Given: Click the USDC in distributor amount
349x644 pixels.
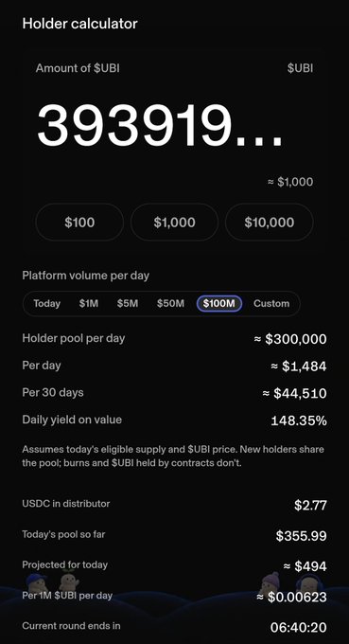Looking at the screenshot, I should pos(310,505).
